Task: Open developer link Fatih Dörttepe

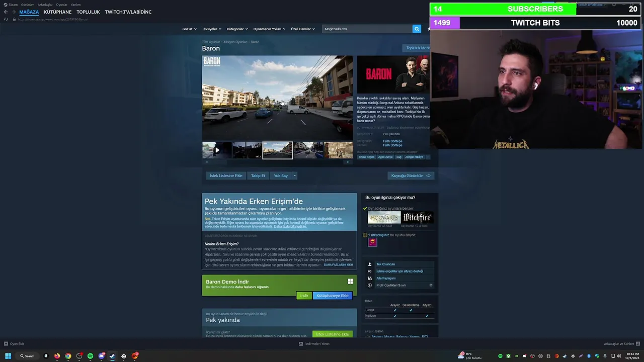Action: click(x=392, y=141)
